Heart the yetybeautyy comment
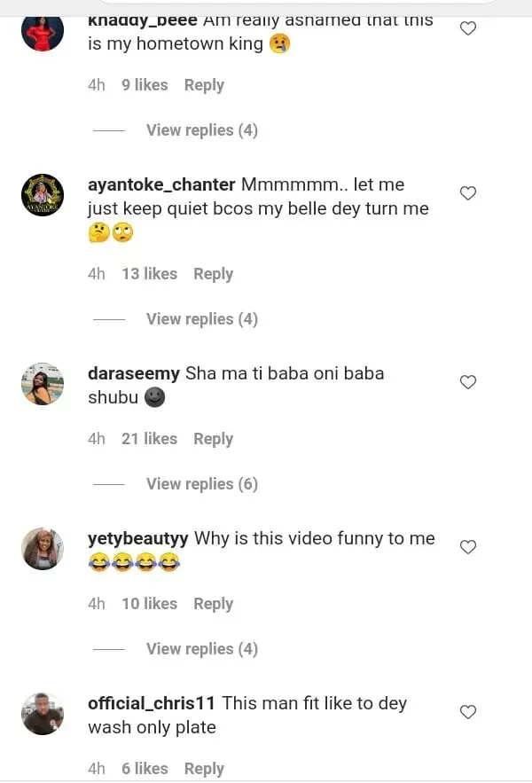 pyautogui.click(x=468, y=547)
